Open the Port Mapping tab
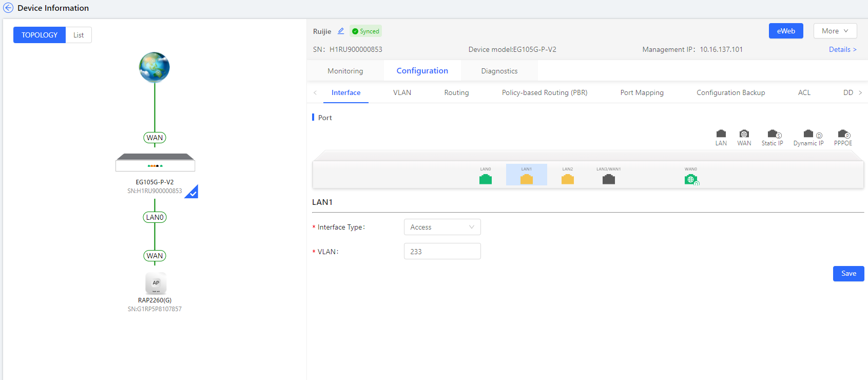 coord(642,92)
